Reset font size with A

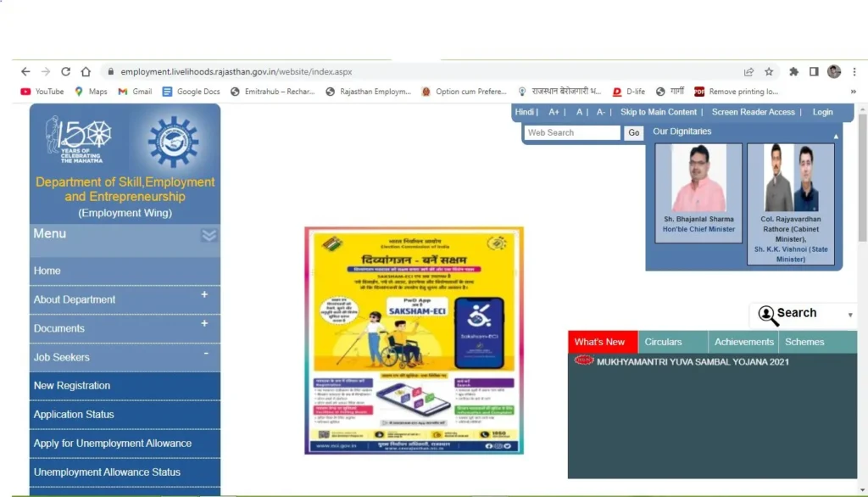point(579,112)
